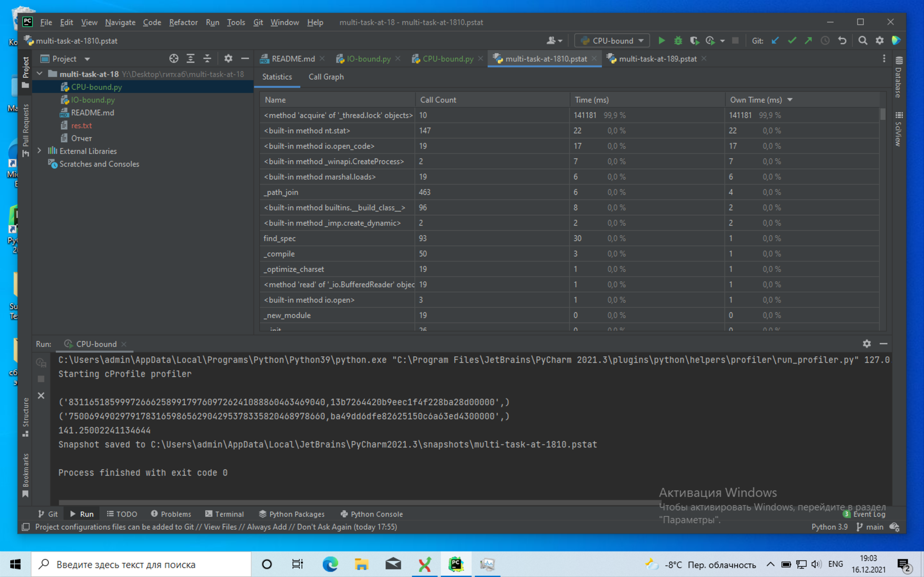Open Search Everywhere magnifier icon
Screen dimensions: 924x577
tap(863, 40)
